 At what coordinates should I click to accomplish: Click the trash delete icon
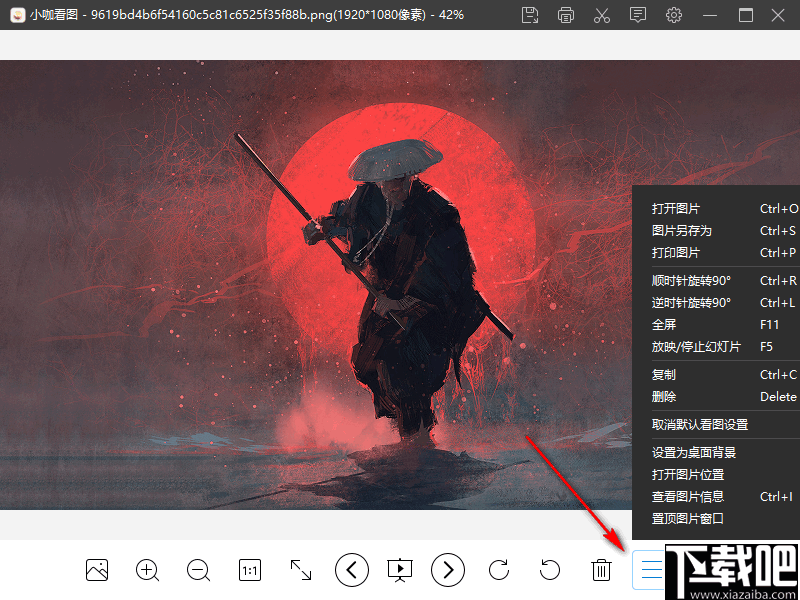(x=601, y=569)
